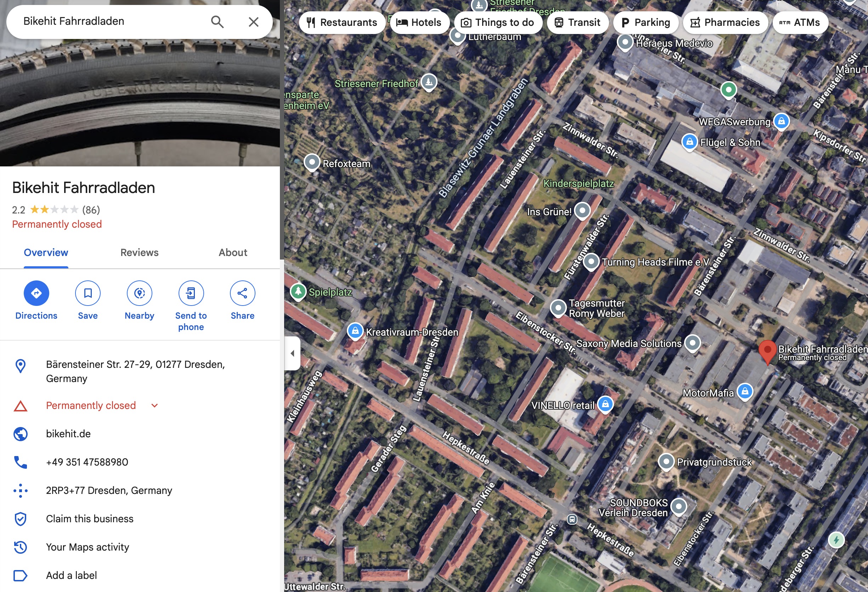This screenshot has height=592, width=868.
Task: Copy plus code 2RP3+77 Dresden, Germany
Action: click(109, 490)
